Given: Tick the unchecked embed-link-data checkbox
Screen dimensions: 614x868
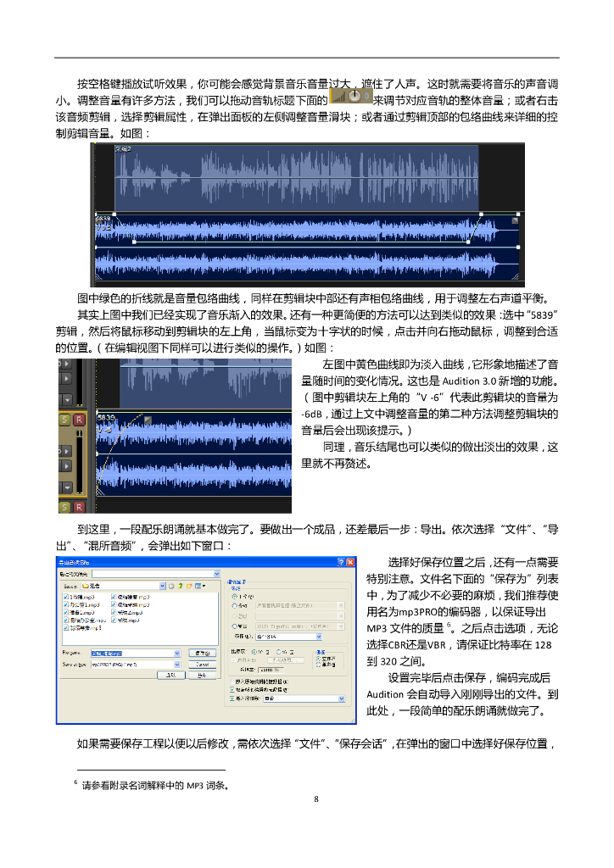Looking at the screenshot, I should tap(232, 682).
